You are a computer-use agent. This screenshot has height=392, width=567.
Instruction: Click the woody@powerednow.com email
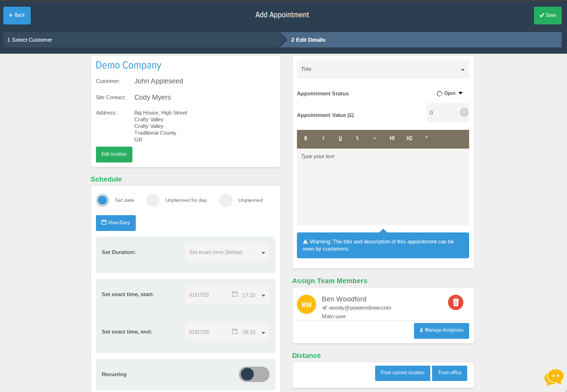(x=360, y=308)
